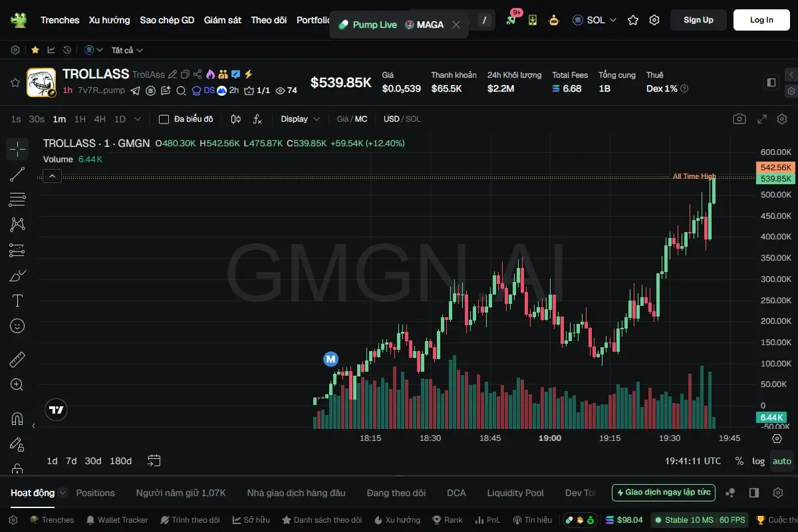The height and width of the screenshot is (532, 798).
Task: Select the XABCD pattern tool
Action: coord(17,225)
